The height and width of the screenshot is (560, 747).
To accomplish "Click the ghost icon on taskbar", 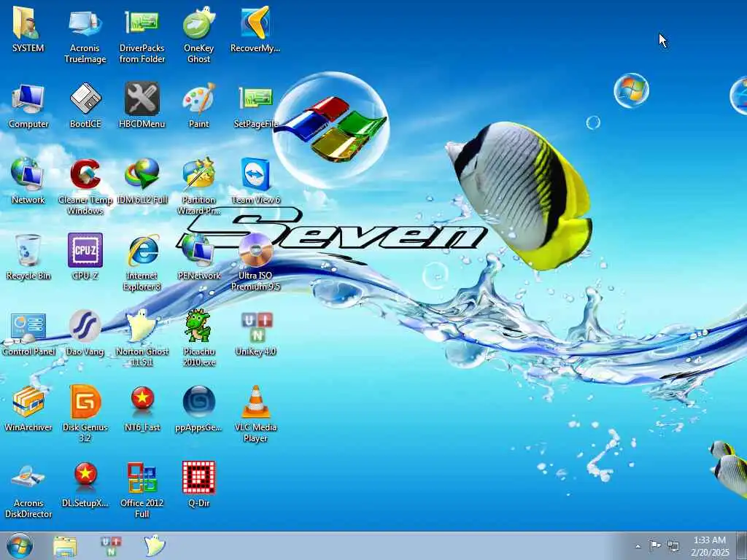I will 155,545.
